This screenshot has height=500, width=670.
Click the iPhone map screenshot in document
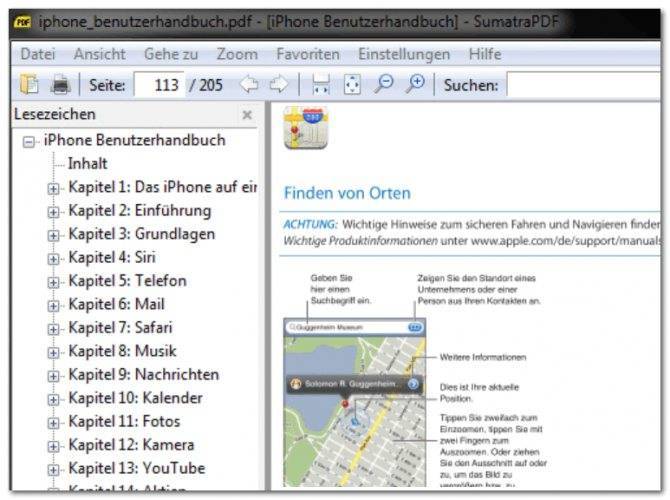click(x=355, y=402)
